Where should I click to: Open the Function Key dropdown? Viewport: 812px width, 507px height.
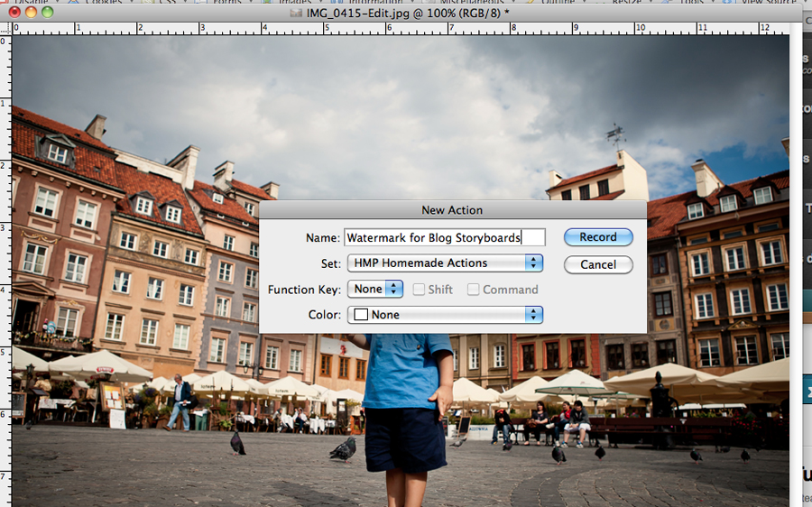(x=375, y=289)
